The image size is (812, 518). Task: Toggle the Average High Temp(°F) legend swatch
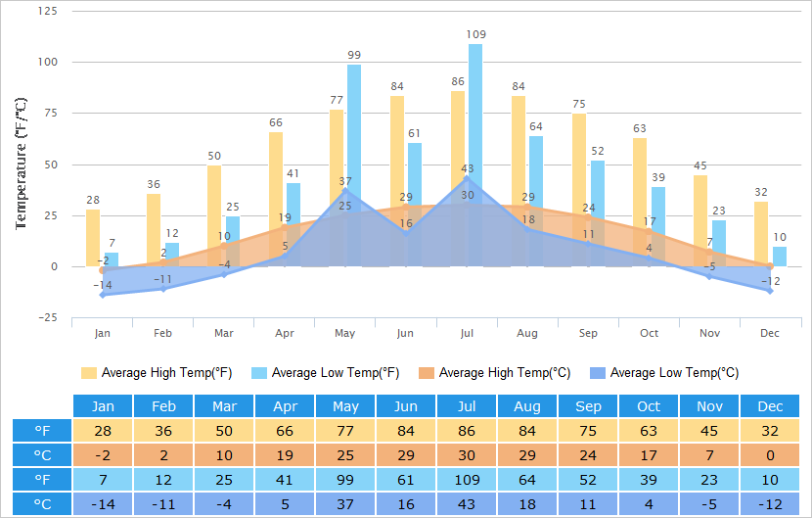tap(89, 373)
